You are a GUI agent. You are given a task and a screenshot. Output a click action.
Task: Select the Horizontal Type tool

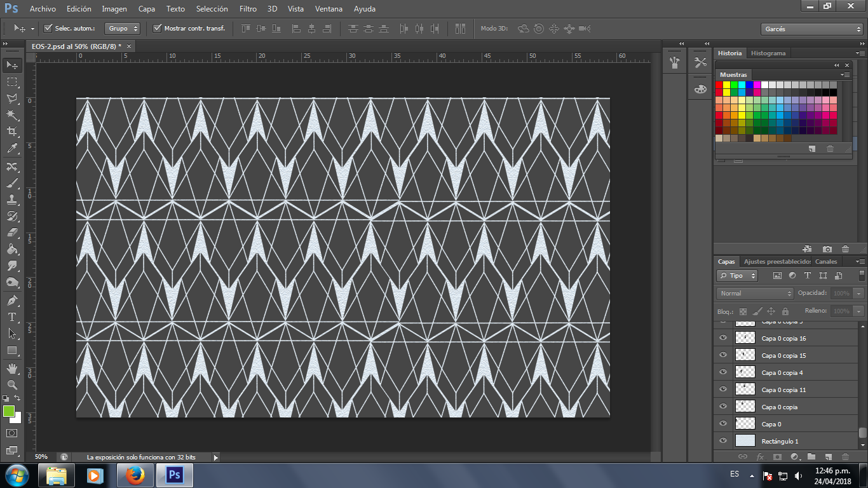point(12,317)
